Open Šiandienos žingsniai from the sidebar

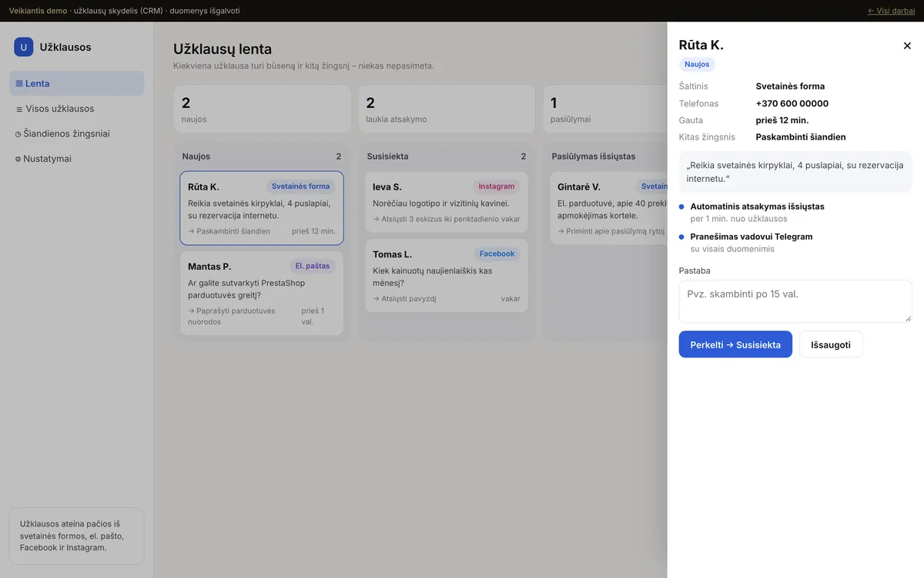[76, 133]
